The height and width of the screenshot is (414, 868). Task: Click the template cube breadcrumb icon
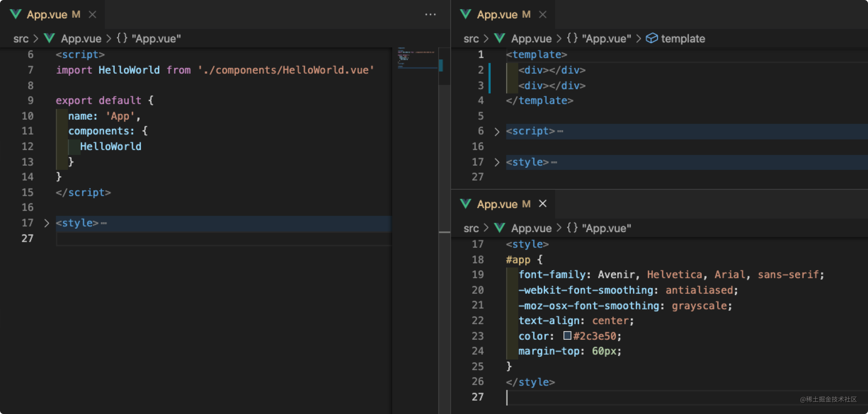(x=651, y=38)
